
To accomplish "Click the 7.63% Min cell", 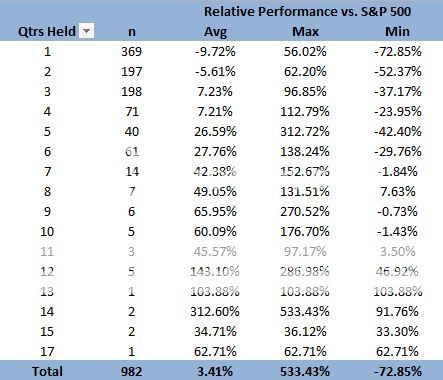I will (x=398, y=192).
